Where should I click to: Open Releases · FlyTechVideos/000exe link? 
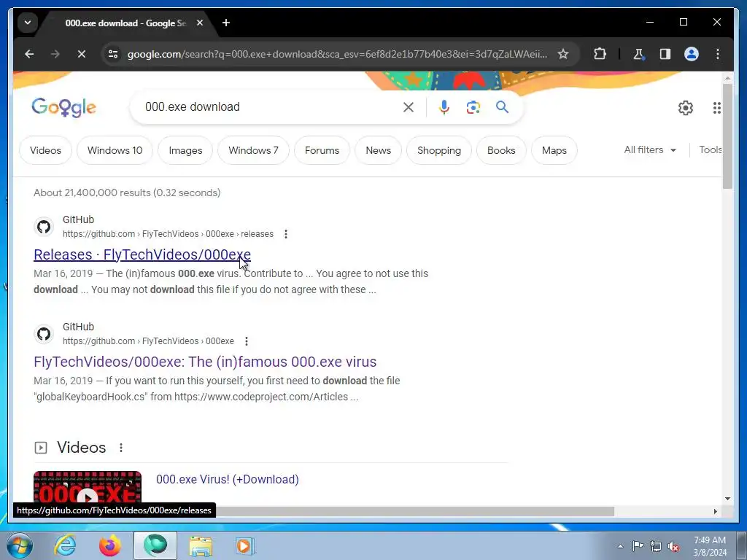pyautogui.click(x=142, y=254)
